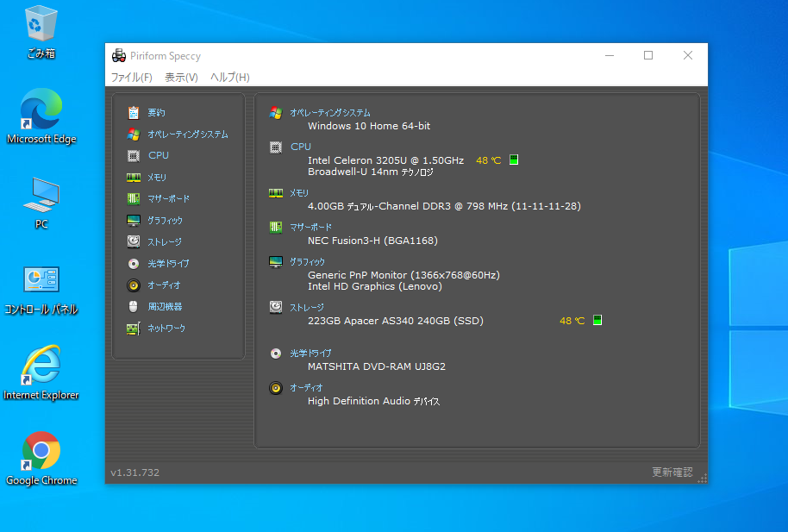Click the マザーボード heading link in summary
This screenshot has height=532, width=788.
(310, 228)
